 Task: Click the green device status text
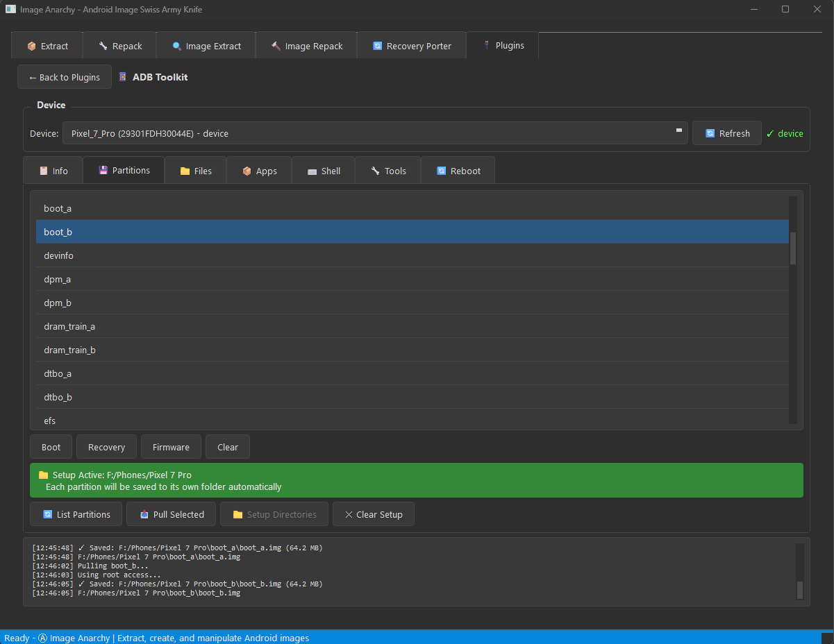click(785, 133)
